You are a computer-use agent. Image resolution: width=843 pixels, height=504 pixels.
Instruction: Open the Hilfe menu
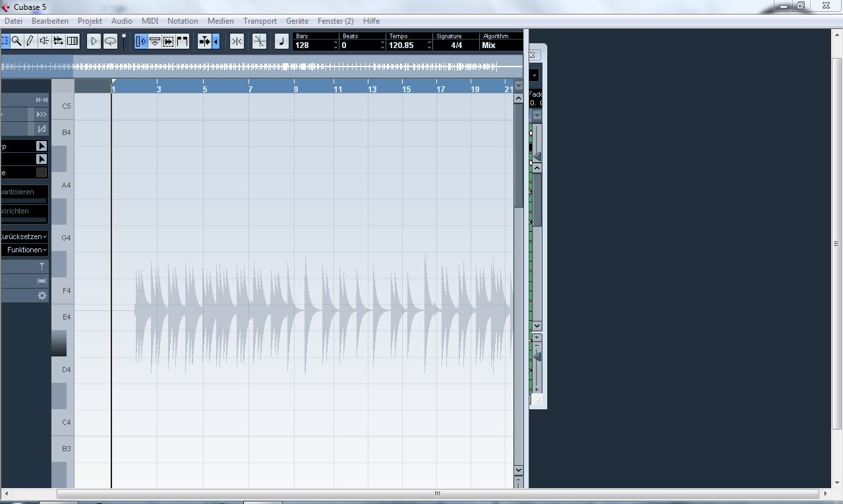coord(371,21)
